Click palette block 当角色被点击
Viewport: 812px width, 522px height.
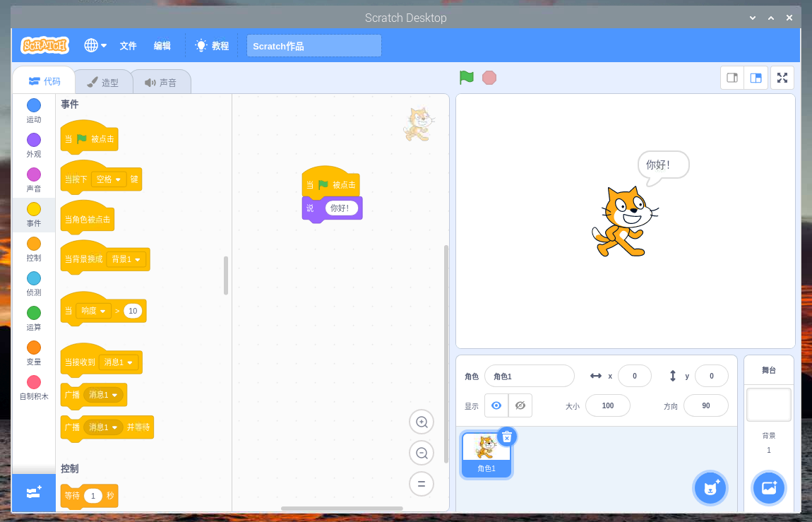(x=87, y=219)
